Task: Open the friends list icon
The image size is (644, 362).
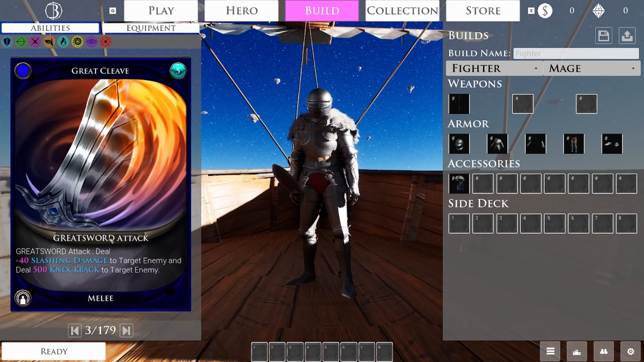Action: click(603, 351)
